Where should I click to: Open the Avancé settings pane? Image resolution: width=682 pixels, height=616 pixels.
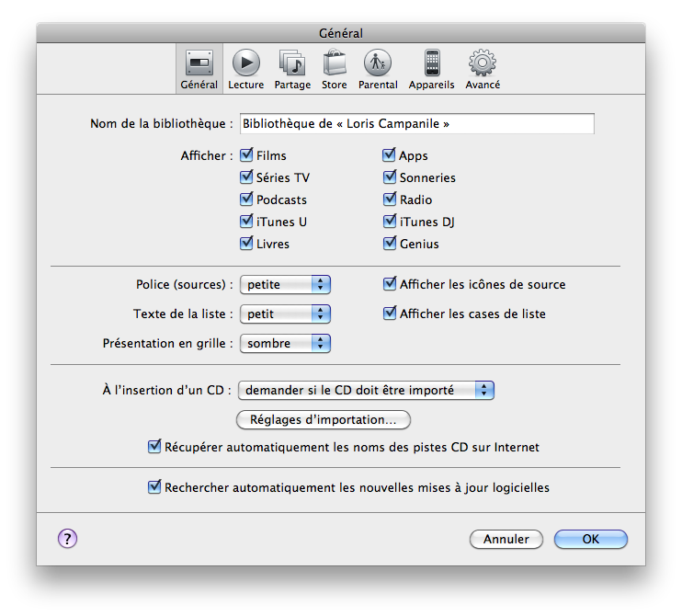483,68
